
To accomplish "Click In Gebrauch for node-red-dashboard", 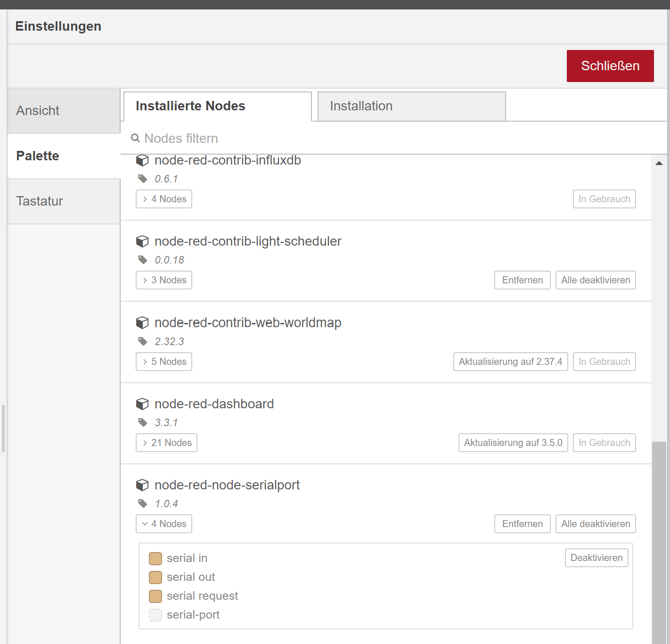I will coord(605,443).
